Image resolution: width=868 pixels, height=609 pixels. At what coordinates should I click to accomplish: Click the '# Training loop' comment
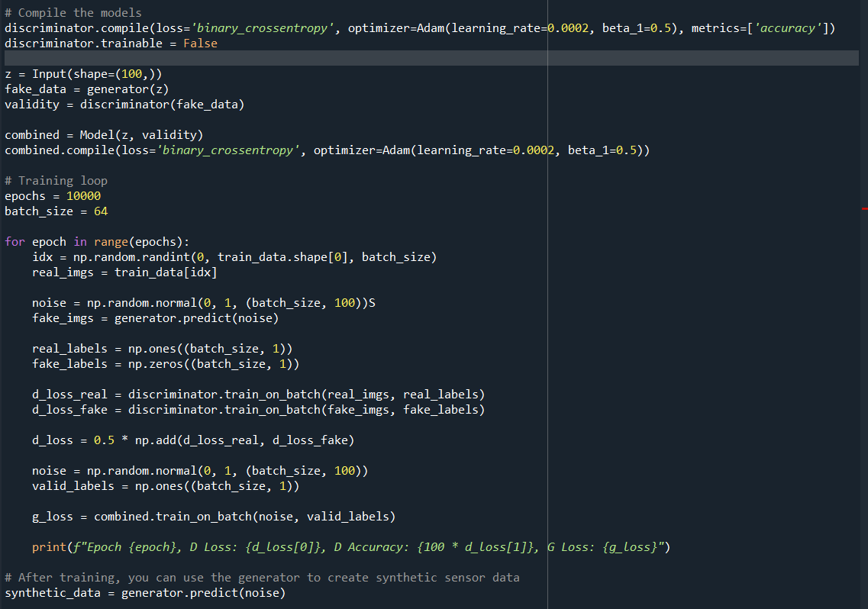click(56, 181)
